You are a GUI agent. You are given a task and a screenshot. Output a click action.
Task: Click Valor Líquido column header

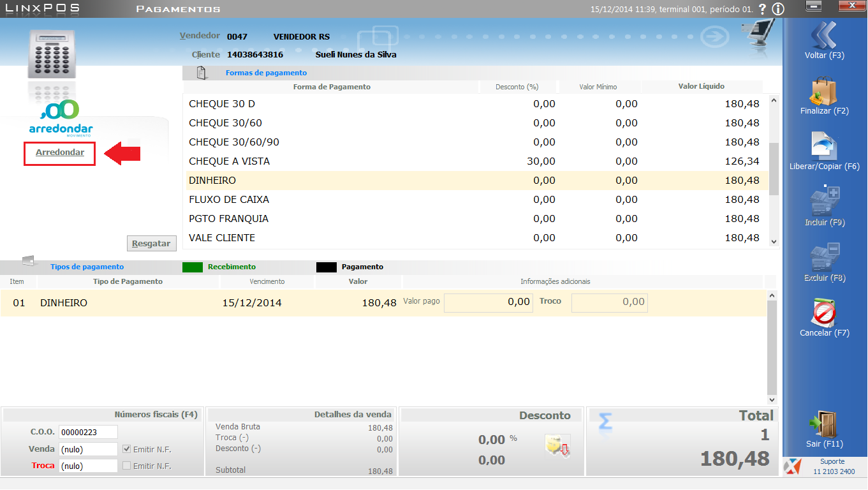[702, 87]
